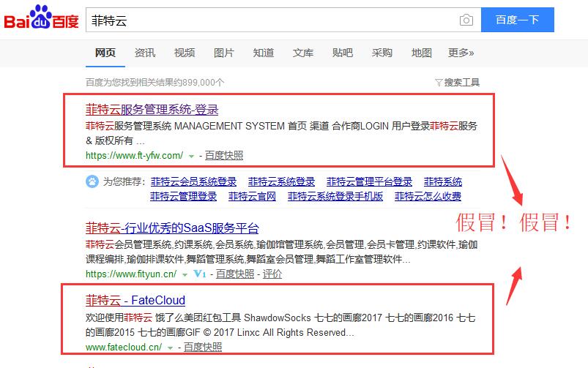Go to the 知道 tab
Viewport: 588px width, 368px height.
[264, 53]
